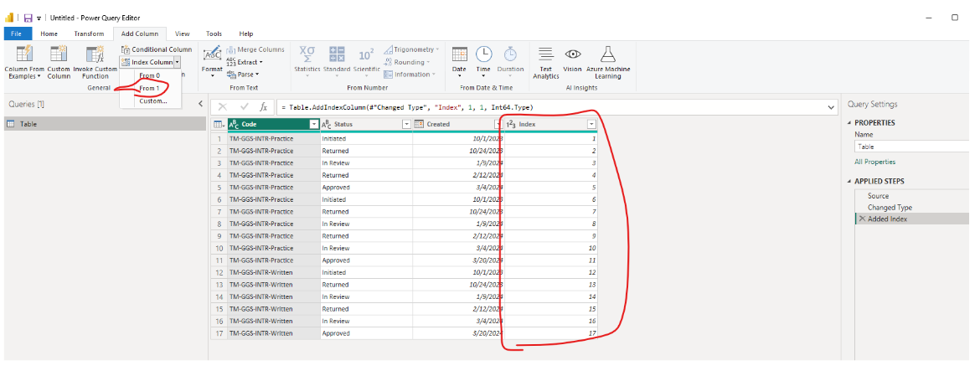Screen dimensions: 980x376
Task: Click the Time clock icon
Action: click(484, 54)
